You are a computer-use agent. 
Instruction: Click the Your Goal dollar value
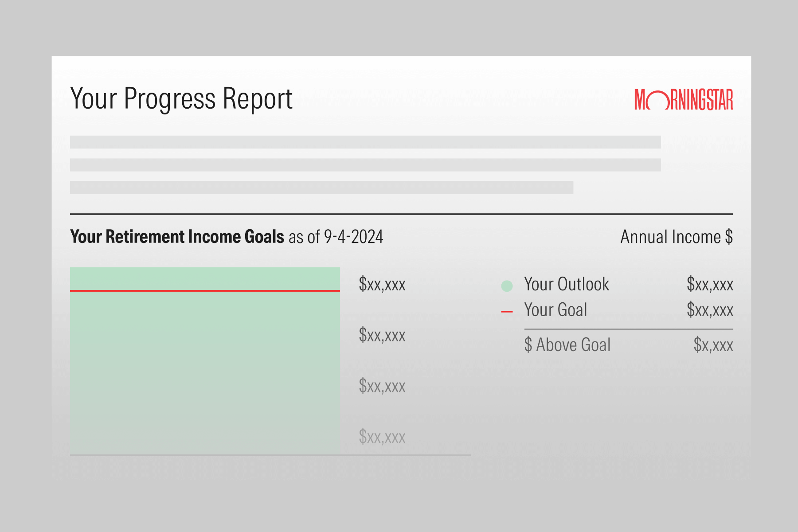coord(710,310)
